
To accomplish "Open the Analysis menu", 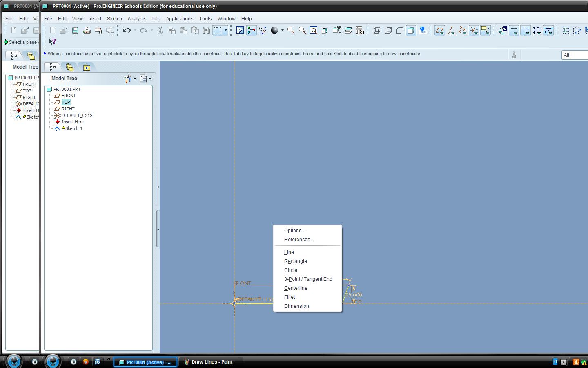I will click(x=137, y=19).
